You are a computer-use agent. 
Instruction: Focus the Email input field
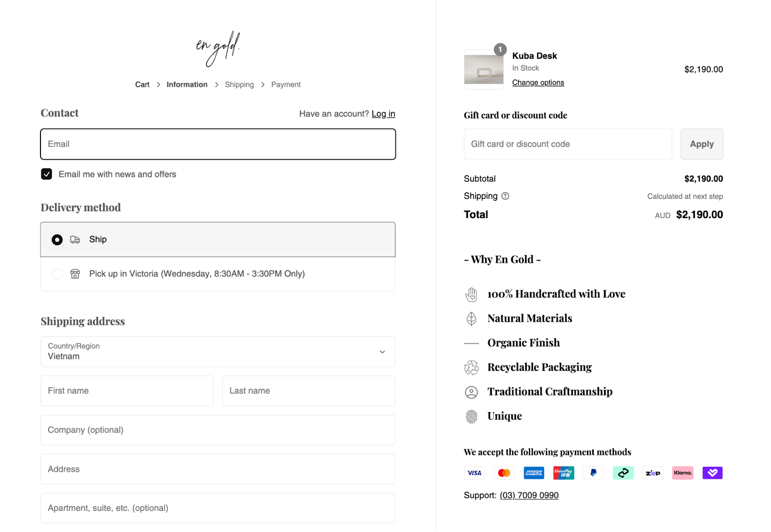click(x=218, y=144)
